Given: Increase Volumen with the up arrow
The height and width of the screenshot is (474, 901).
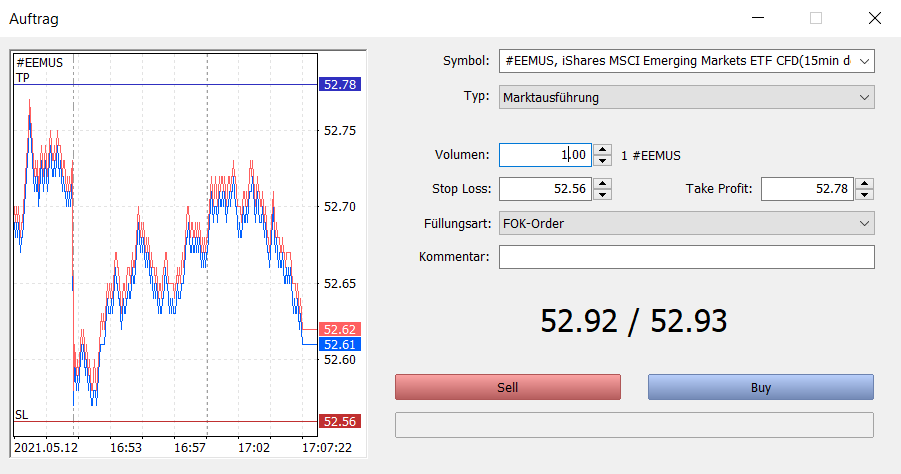Looking at the screenshot, I should [x=602, y=150].
